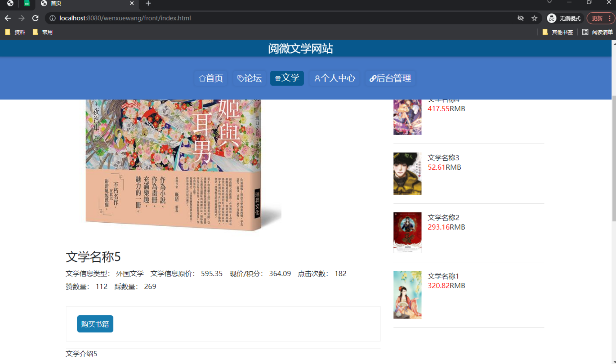Open the 阅读清单 reading list
Viewport: 616px width, 364px height.
(598, 32)
